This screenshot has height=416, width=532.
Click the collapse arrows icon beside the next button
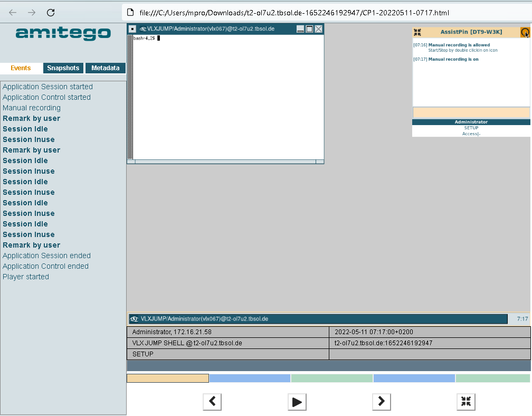[x=465, y=402]
